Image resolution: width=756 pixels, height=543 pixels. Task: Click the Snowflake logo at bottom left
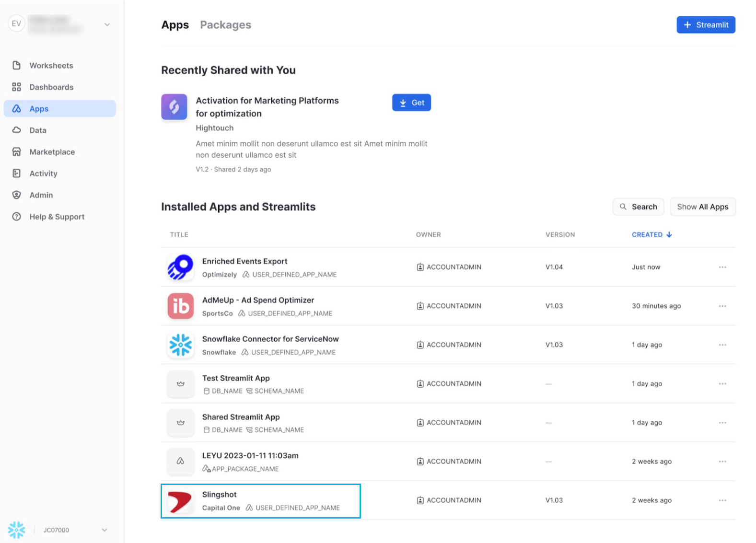point(16,530)
